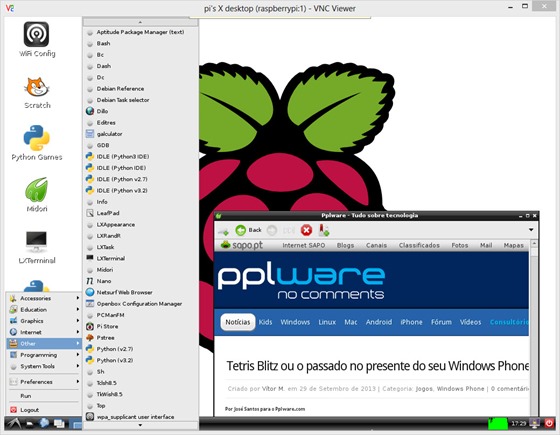This screenshot has height=435, width=560.
Task: Select the iPhone tab on Pplware
Action: click(411, 322)
